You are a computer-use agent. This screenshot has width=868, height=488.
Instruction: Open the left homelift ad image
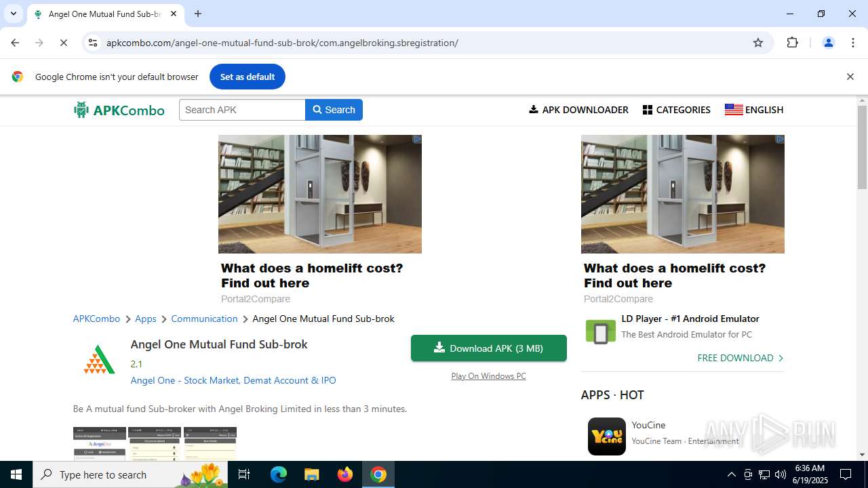pyautogui.click(x=320, y=194)
